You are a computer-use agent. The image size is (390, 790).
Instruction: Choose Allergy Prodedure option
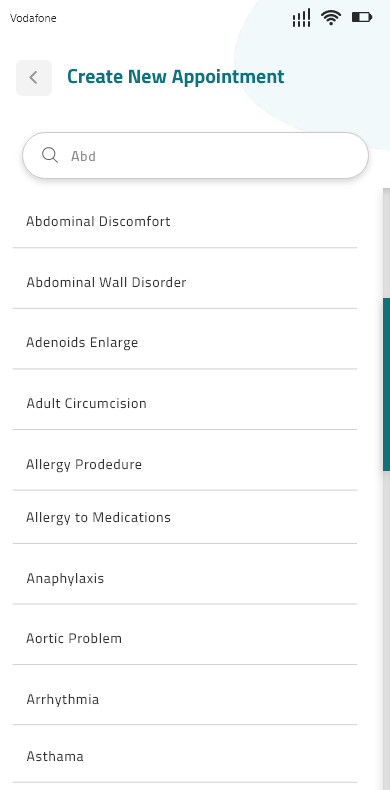click(185, 464)
